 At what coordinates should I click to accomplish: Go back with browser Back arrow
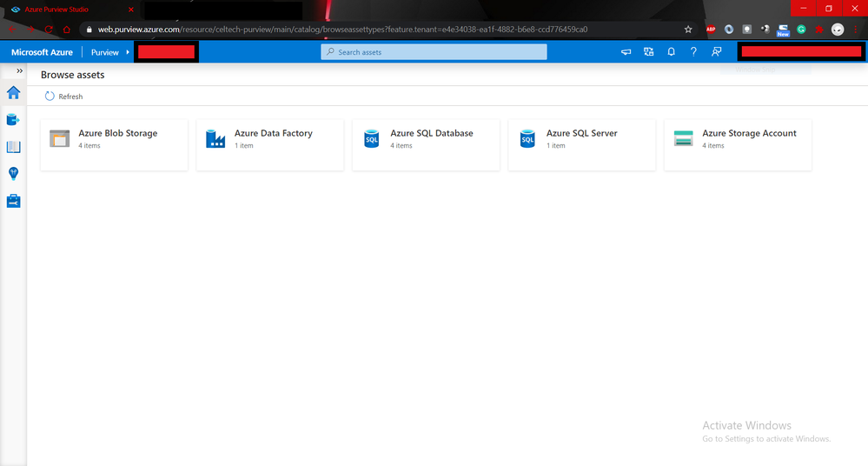(12, 30)
